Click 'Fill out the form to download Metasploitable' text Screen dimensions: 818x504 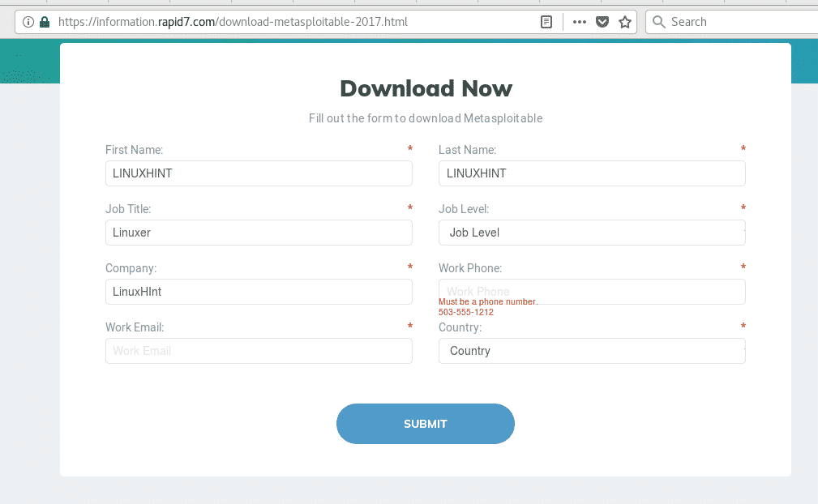click(x=426, y=118)
